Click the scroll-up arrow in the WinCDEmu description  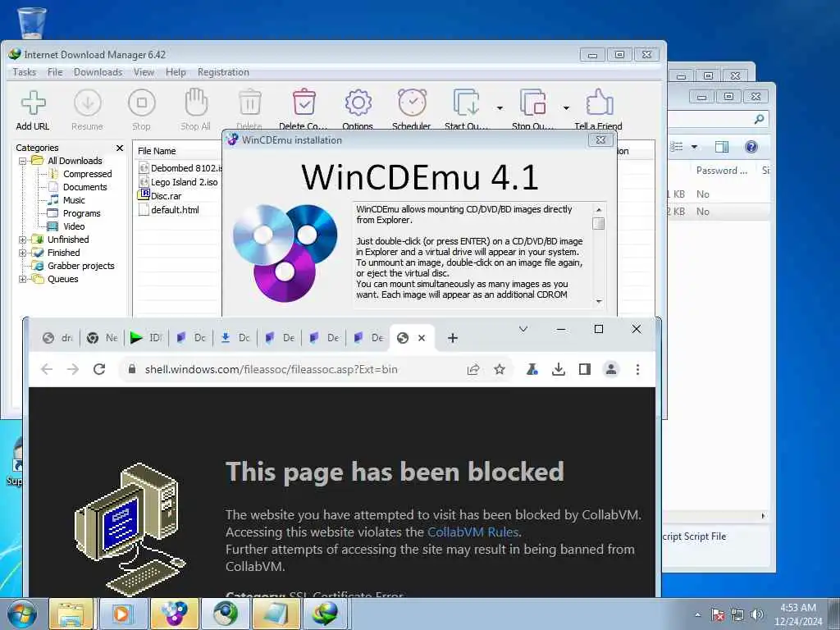pos(599,209)
